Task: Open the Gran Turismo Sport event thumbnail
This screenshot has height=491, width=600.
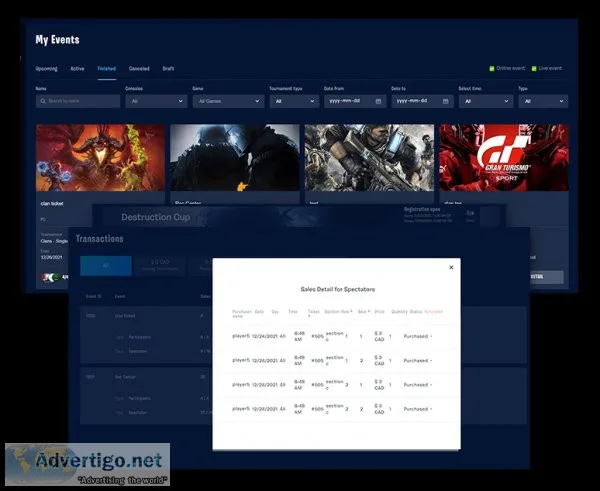Action: coord(504,157)
